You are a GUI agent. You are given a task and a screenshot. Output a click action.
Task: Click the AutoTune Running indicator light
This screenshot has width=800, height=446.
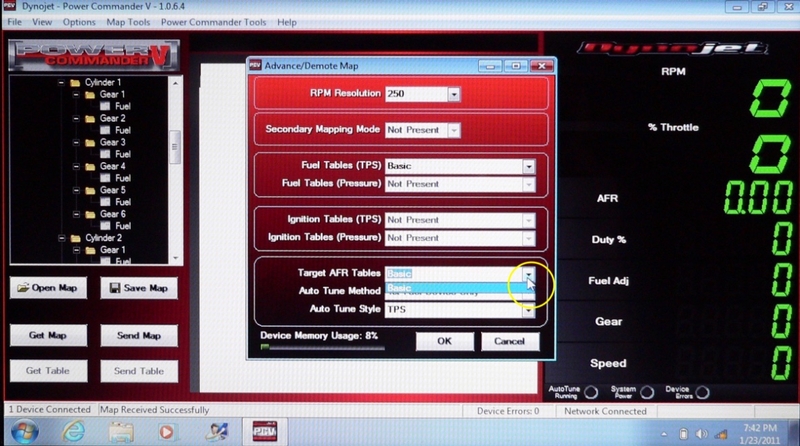(x=591, y=391)
